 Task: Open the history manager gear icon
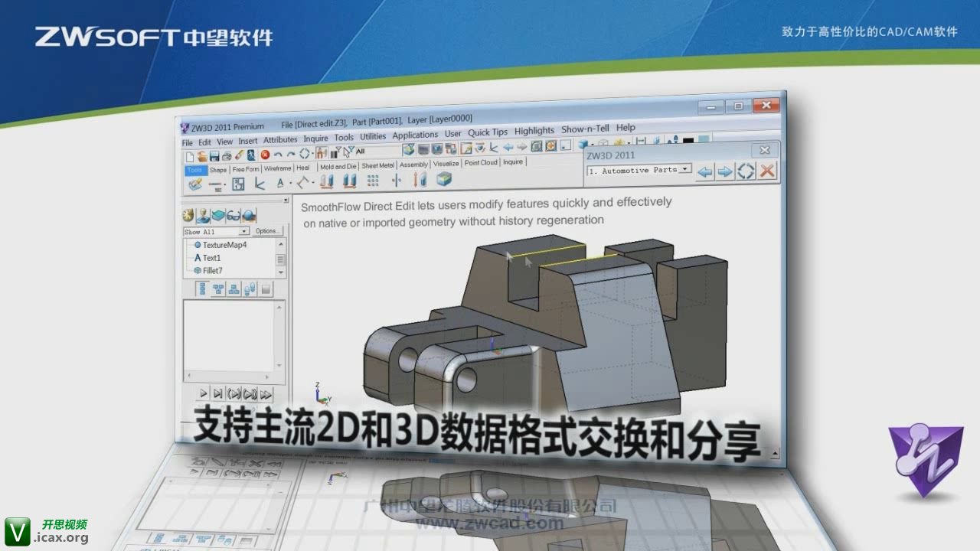188,217
